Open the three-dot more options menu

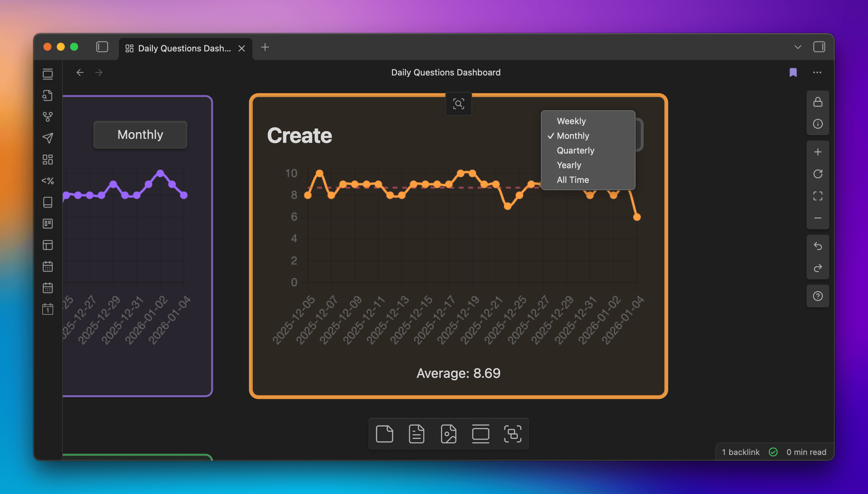(x=817, y=73)
